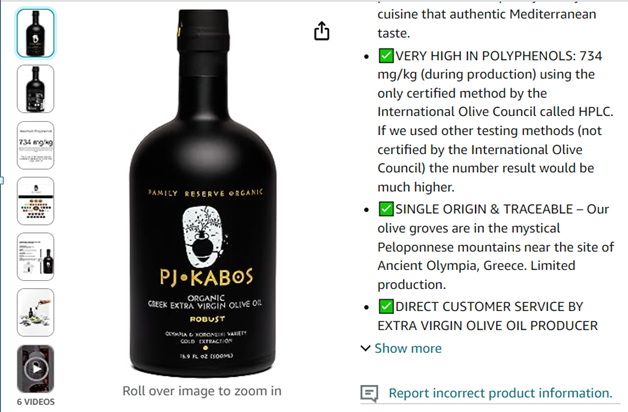Click the white olive tree emblem on bottle
The width and height of the screenshot is (628, 412).
[x=203, y=236]
